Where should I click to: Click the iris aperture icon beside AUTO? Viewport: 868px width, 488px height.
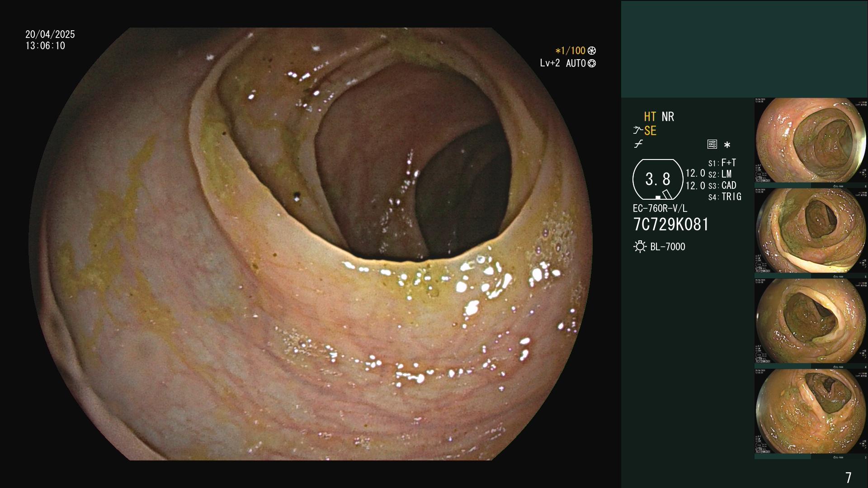pos(592,64)
